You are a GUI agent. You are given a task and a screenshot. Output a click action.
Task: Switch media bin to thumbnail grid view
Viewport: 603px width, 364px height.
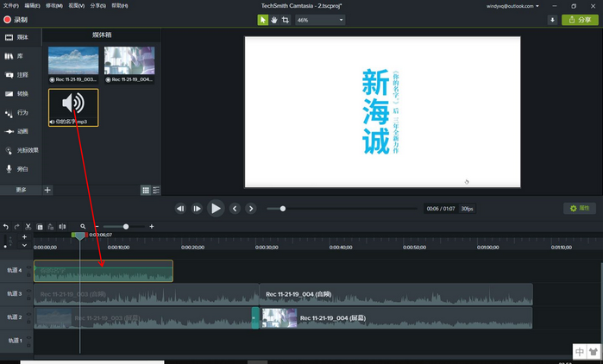tap(146, 190)
